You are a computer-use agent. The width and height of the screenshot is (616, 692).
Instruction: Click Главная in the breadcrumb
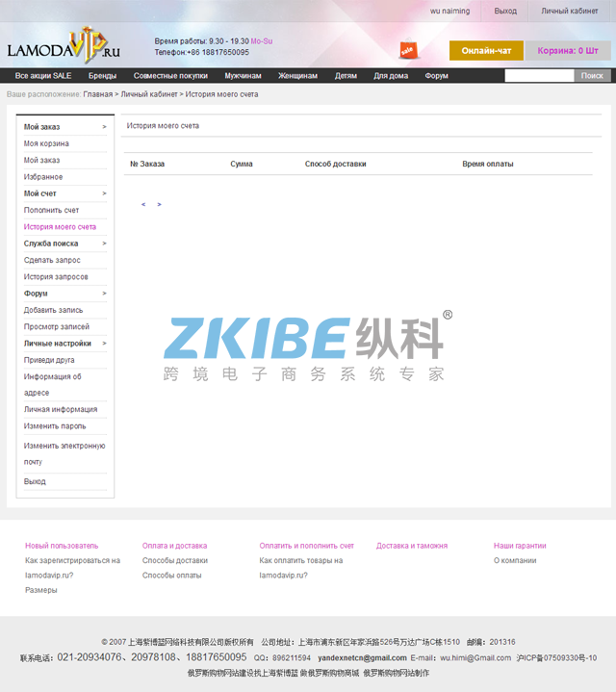click(x=98, y=94)
